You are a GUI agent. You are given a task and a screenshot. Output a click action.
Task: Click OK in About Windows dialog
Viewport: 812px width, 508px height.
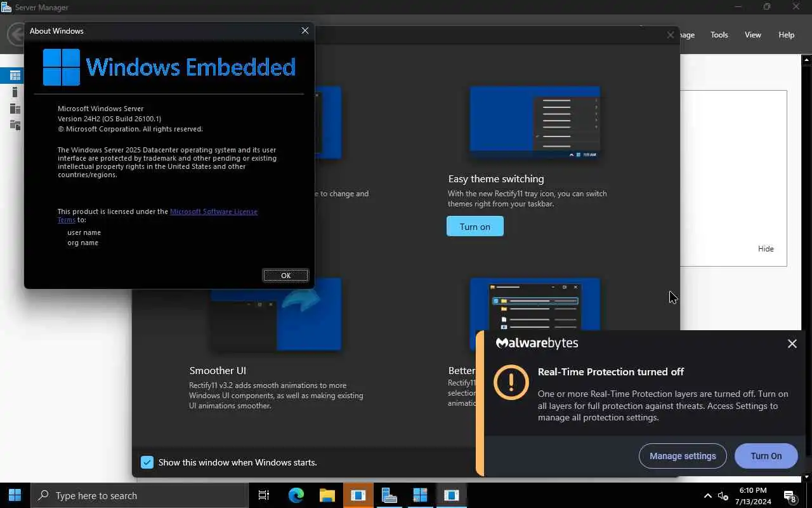(x=285, y=275)
